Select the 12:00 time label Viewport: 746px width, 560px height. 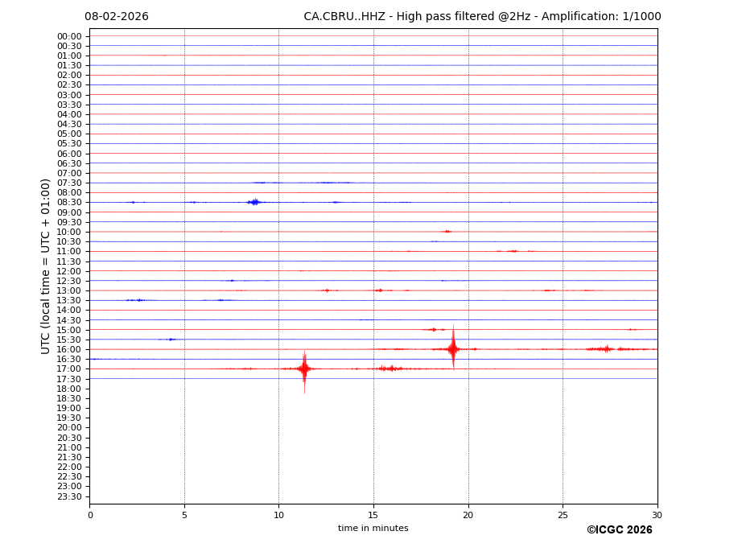[69, 271]
